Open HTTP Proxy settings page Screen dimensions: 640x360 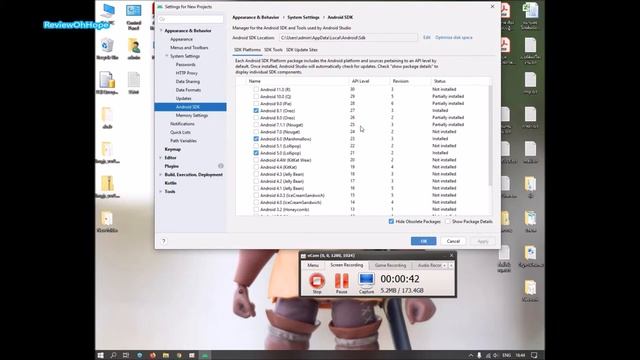pos(187,73)
